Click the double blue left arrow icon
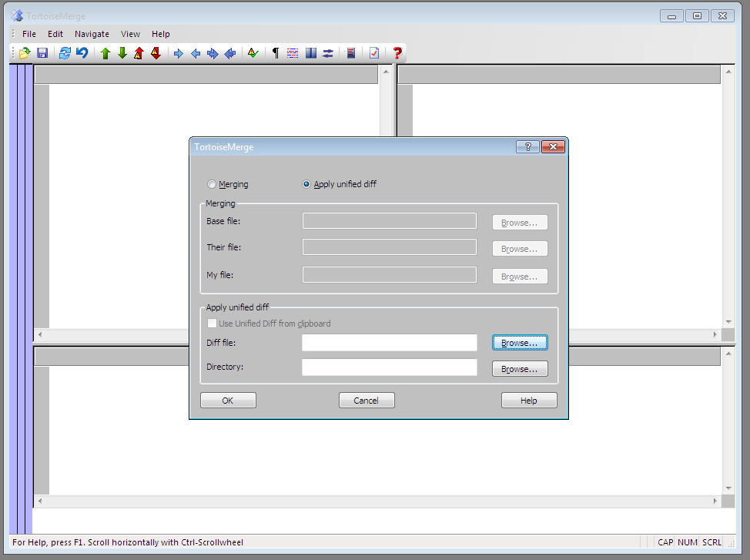The width and height of the screenshot is (750, 560). pos(230,54)
